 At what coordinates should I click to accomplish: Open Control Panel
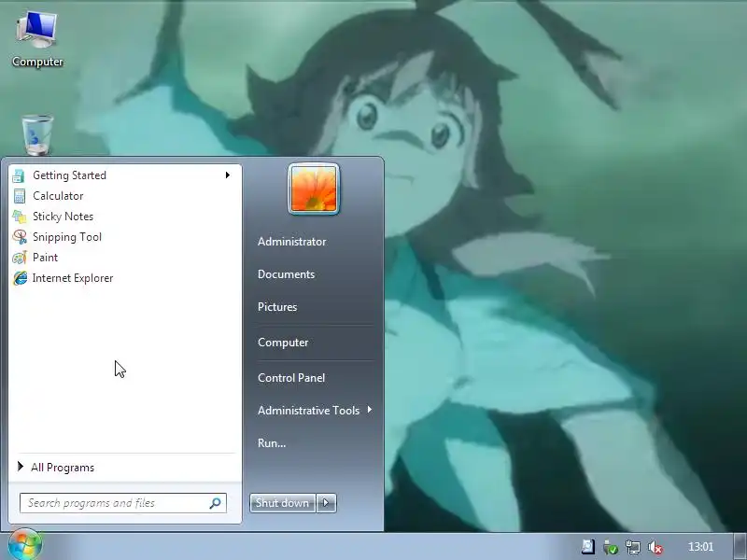(x=291, y=378)
